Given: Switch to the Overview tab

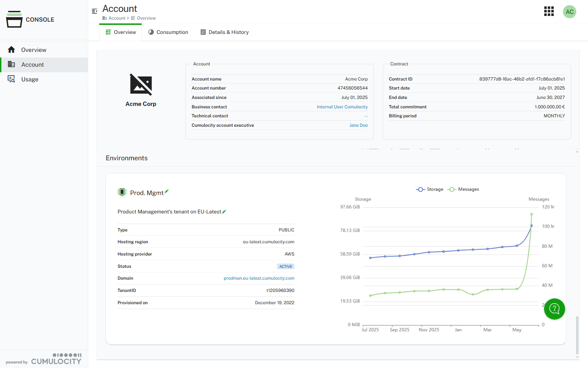Looking at the screenshot, I should [120, 32].
